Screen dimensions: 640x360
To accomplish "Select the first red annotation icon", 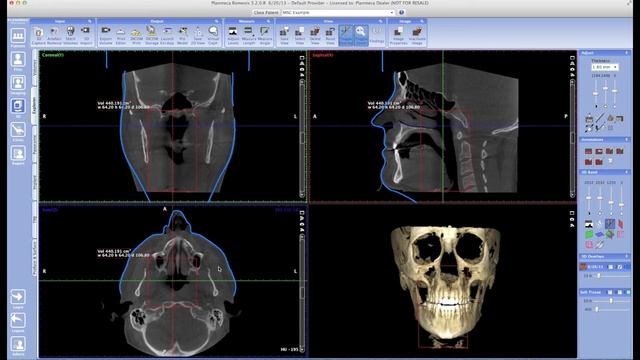I will [x=588, y=151].
